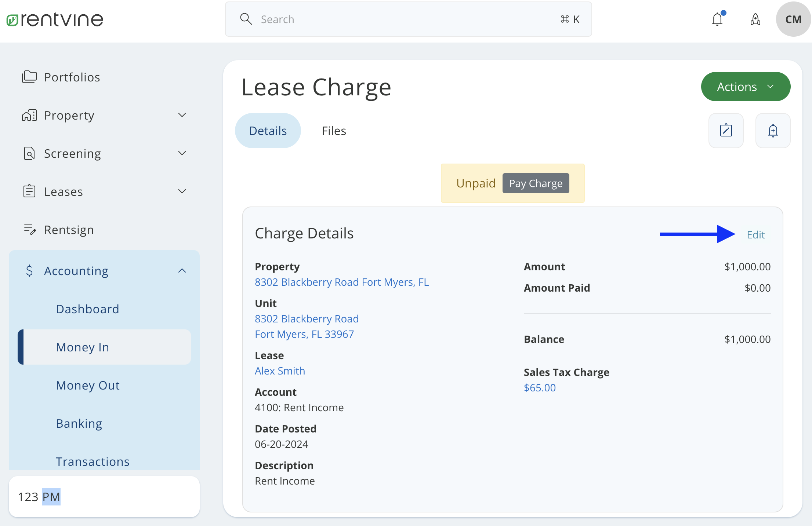Toggle the Pay Charge option beside Unpaid
This screenshot has height=526, width=812.
536,183
